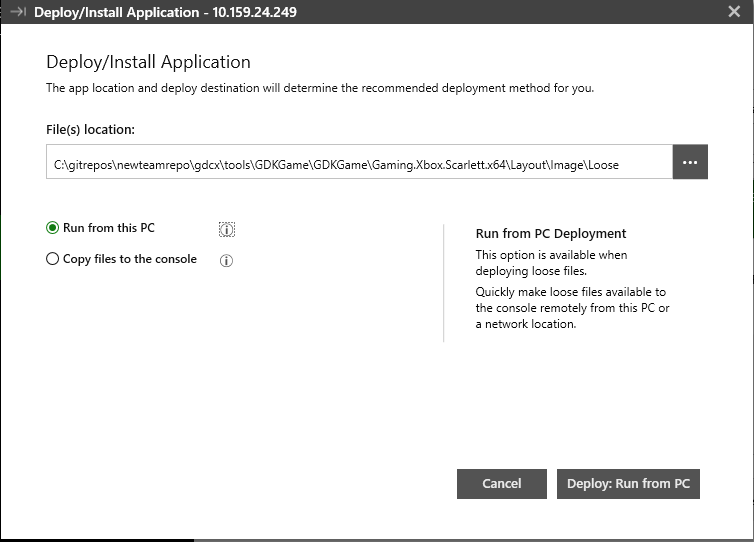Open info icon beside Run from this PC
754x542 pixels.
pos(226,230)
